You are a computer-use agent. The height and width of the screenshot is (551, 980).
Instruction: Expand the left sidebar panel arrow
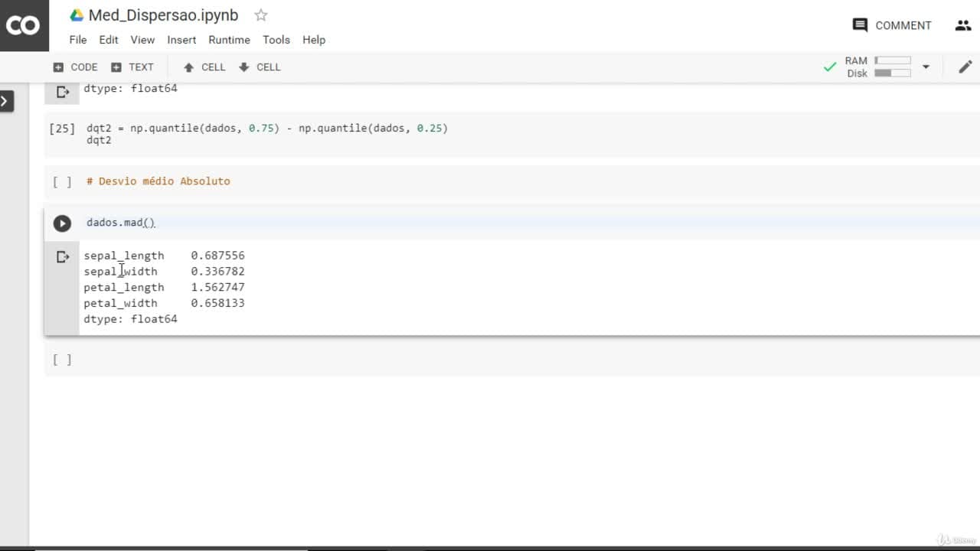pos(6,101)
